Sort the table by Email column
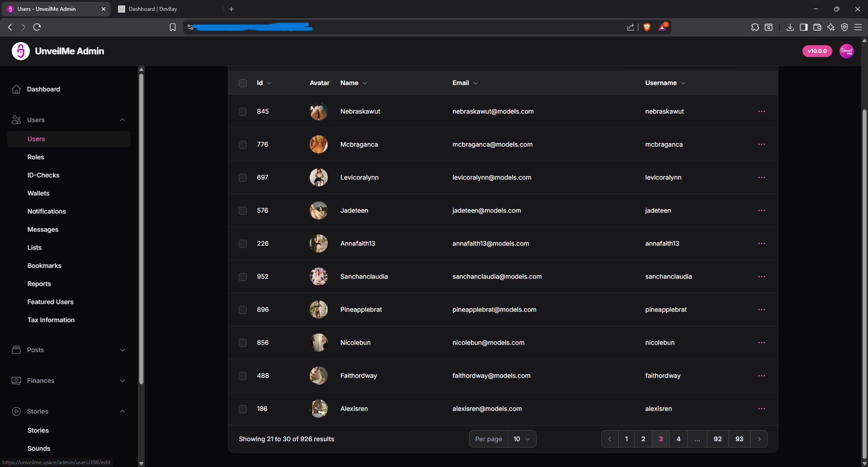Screen dimensions: 868x467 pos(464,83)
